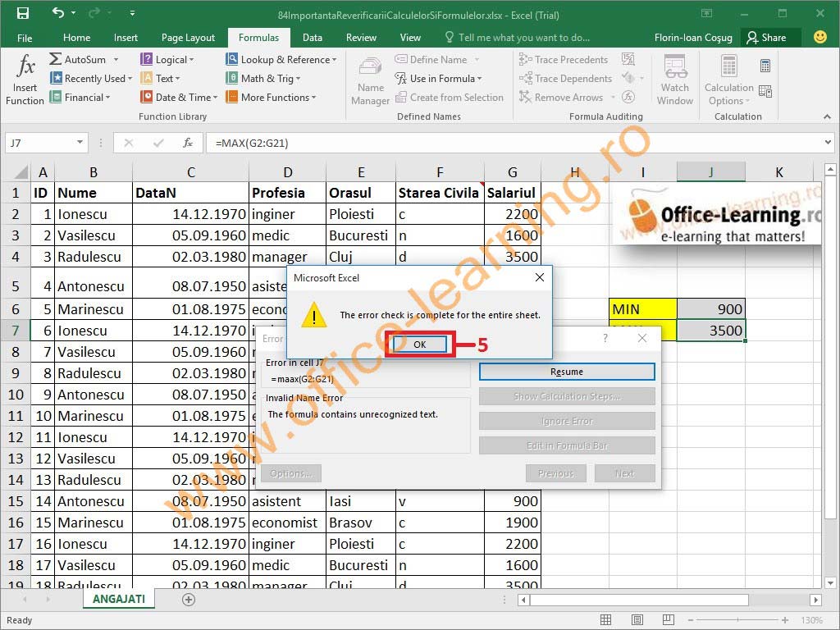
Task: Open the Remove Arrows dropdown arrow
Action: point(613,97)
